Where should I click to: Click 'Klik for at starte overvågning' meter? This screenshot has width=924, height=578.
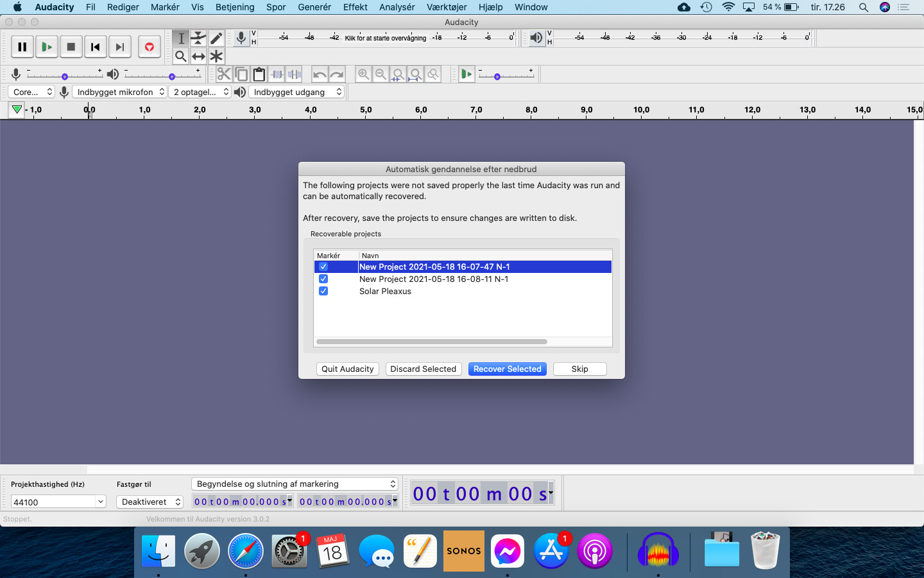tap(386, 38)
